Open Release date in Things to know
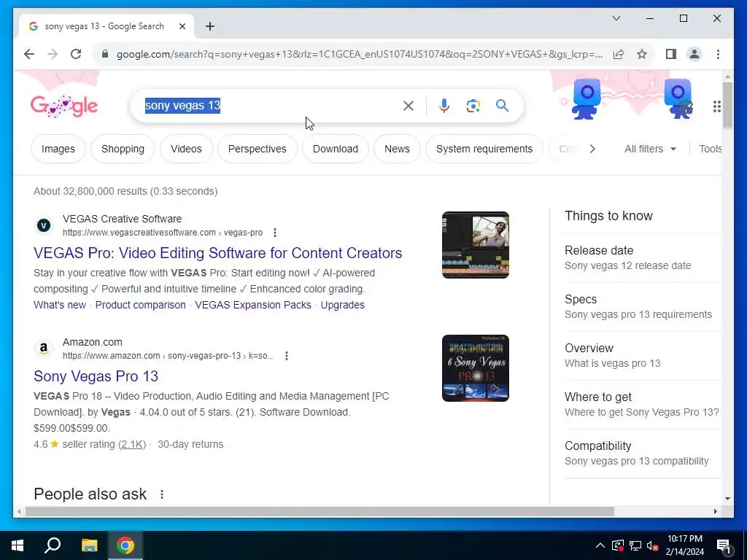The height and width of the screenshot is (560, 747). tap(642, 257)
